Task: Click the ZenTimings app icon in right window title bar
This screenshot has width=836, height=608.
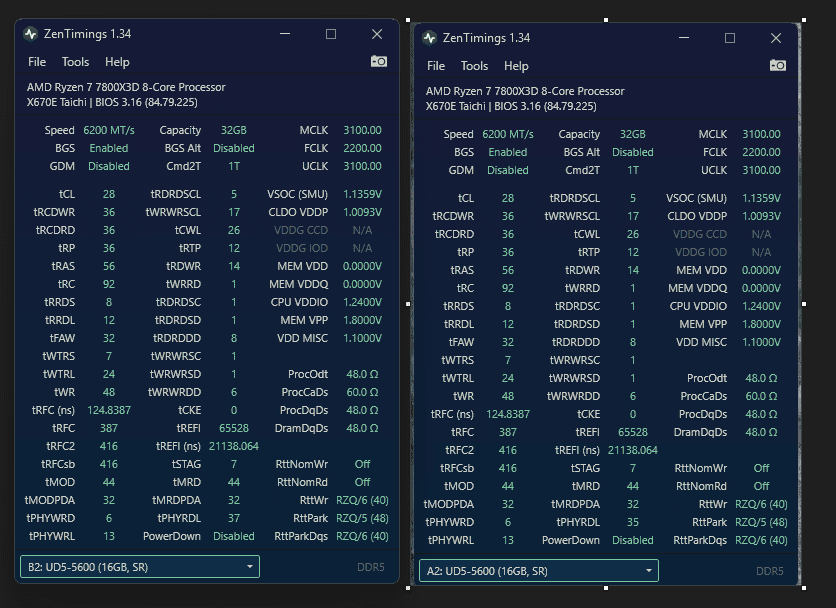Action: pyautogui.click(x=429, y=38)
